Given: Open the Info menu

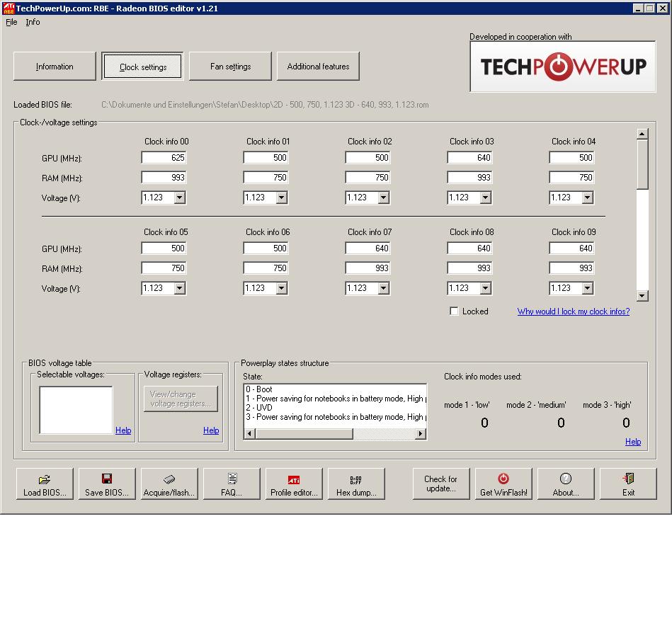Looking at the screenshot, I should click(x=33, y=22).
